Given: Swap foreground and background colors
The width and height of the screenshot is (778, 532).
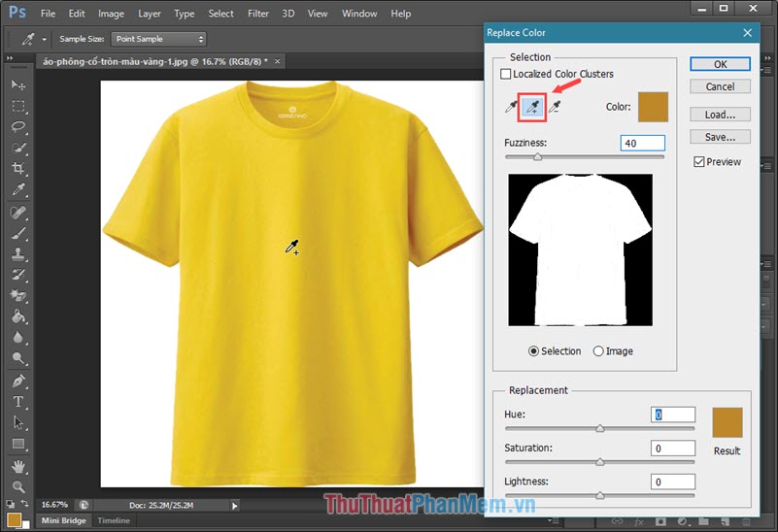Looking at the screenshot, I should [x=24, y=504].
